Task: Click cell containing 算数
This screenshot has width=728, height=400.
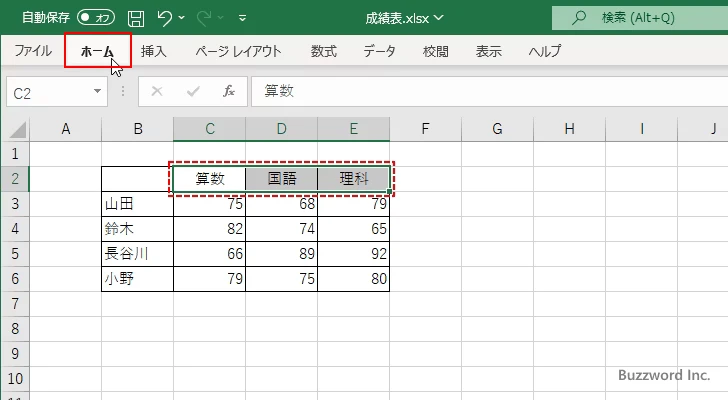Action: (x=209, y=179)
